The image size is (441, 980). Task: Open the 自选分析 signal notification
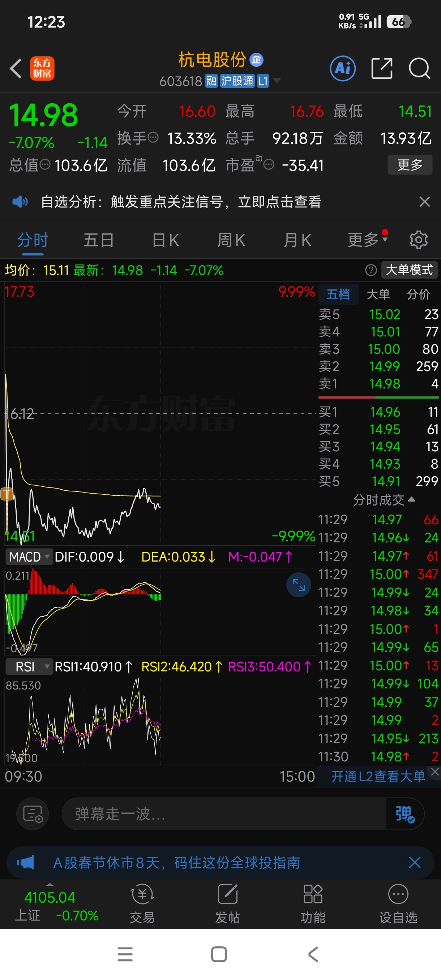tap(181, 202)
